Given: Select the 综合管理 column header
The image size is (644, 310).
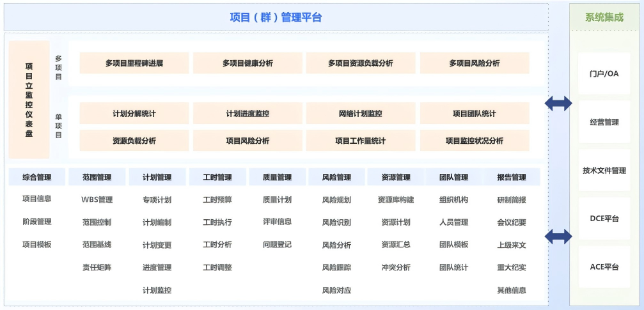Looking at the screenshot, I should 36,177.
